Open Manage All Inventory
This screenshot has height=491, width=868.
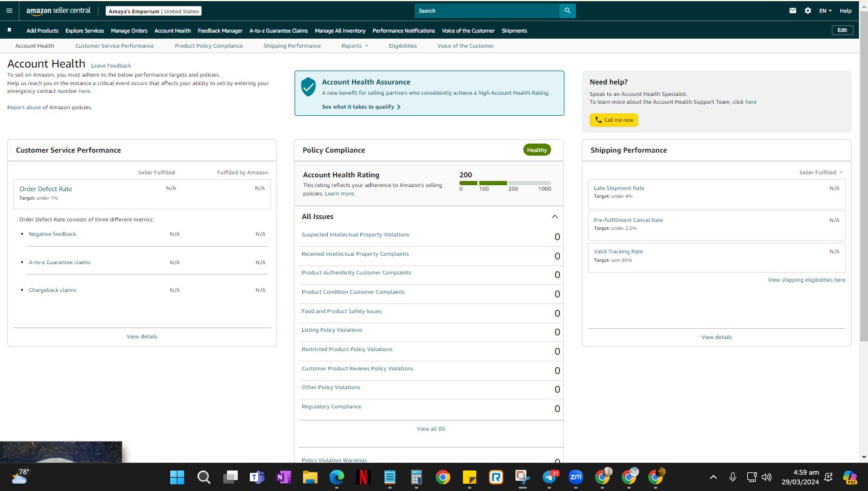(340, 31)
